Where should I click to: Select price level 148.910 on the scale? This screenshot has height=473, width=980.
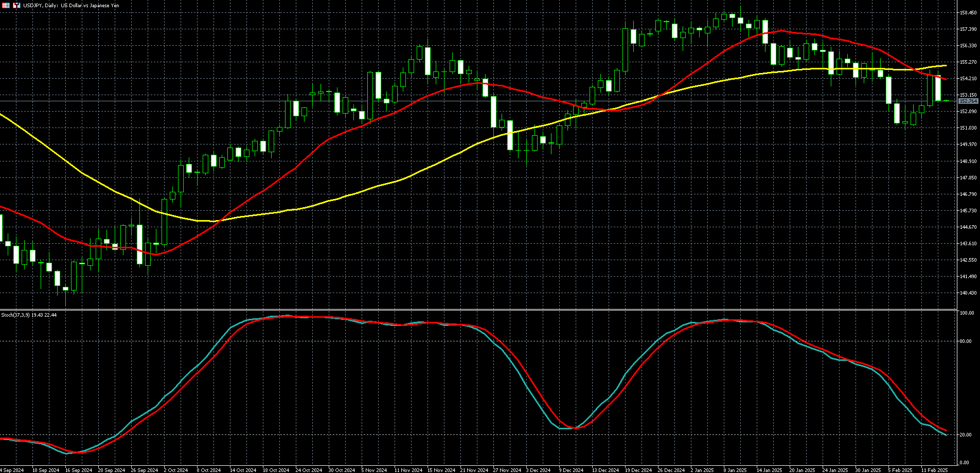(968, 161)
